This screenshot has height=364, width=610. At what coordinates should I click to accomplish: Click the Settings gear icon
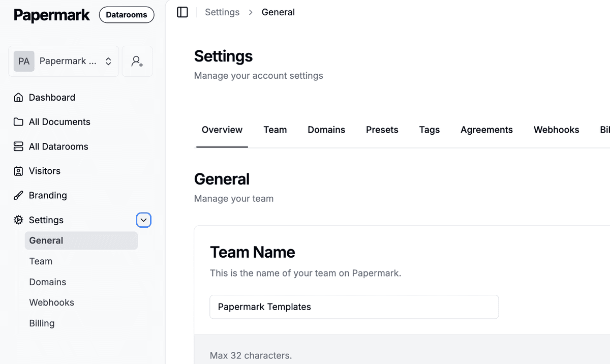point(18,220)
